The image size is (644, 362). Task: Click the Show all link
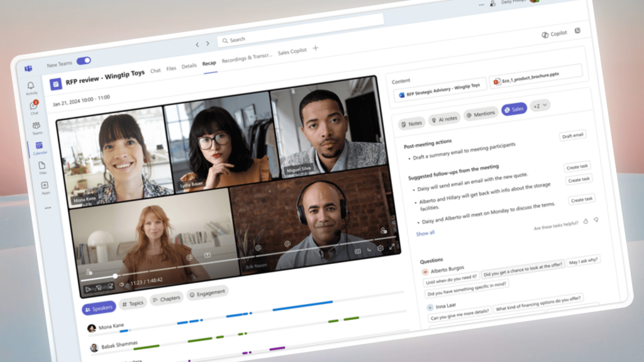[425, 233]
